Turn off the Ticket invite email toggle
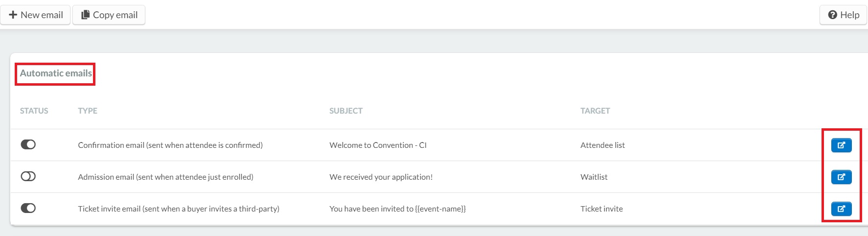Viewport: 868px width, 236px height. [28, 208]
